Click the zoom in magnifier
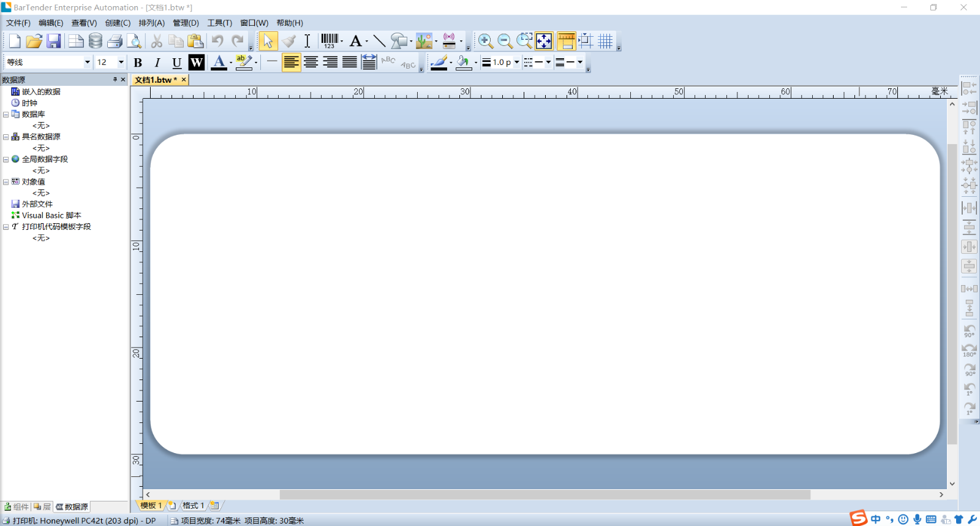The image size is (980, 526). [x=485, y=41]
